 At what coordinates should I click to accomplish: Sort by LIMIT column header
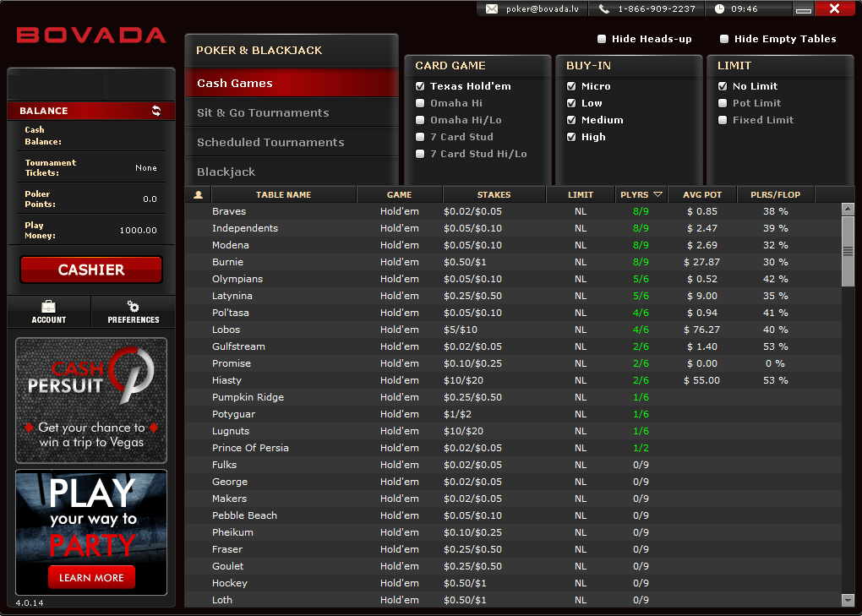point(581,194)
